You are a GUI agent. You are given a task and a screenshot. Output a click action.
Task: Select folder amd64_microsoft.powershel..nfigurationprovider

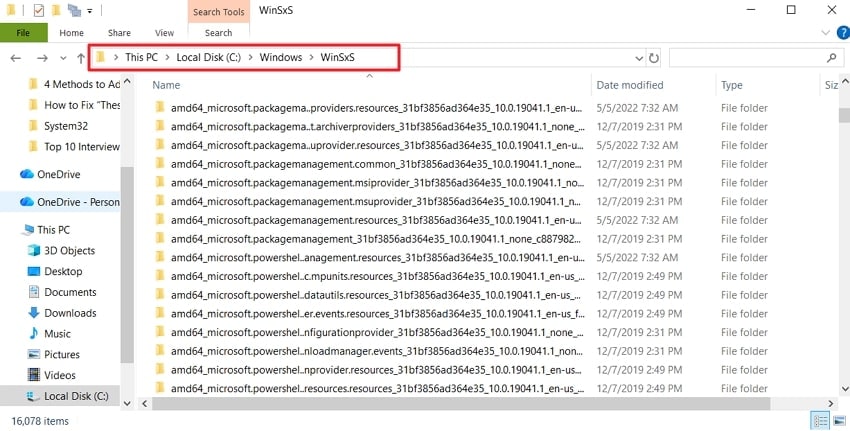369,332
